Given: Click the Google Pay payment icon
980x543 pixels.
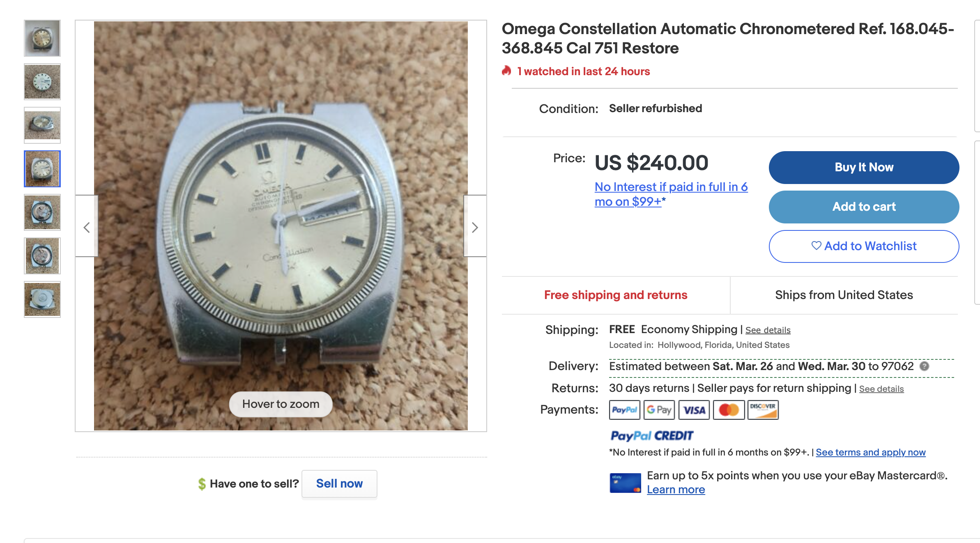Looking at the screenshot, I should click(x=659, y=410).
